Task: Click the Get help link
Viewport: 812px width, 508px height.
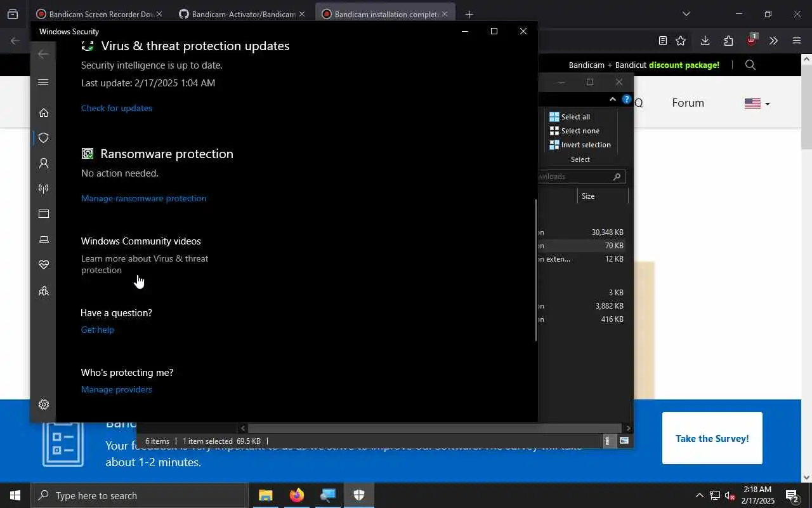Action: tap(98, 330)
